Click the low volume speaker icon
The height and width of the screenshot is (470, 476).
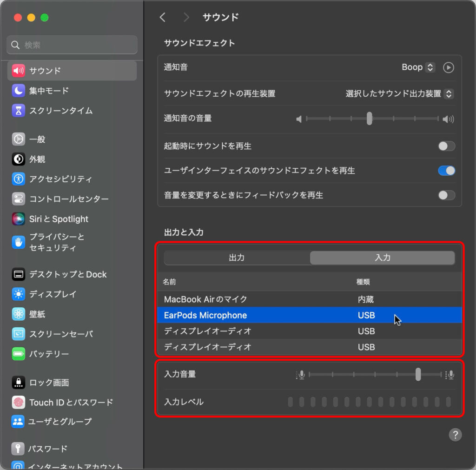(x=299, y=119)
